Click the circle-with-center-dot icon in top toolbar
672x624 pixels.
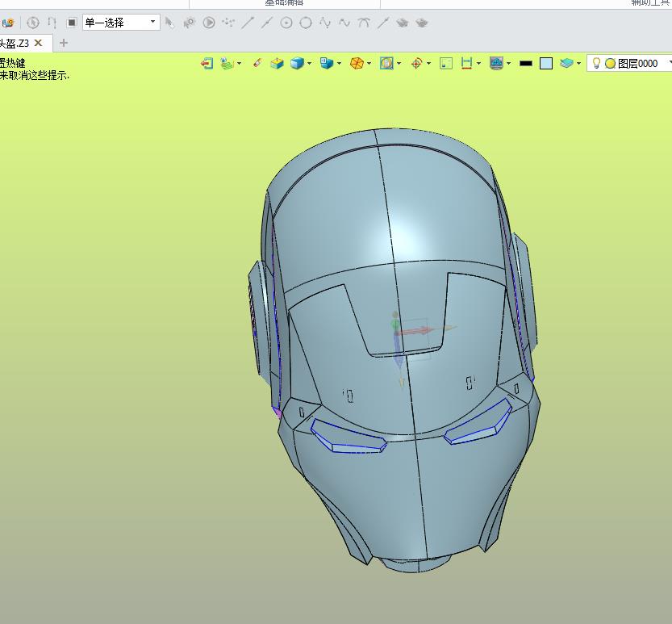pyautogui.click(x=286, y=23)
